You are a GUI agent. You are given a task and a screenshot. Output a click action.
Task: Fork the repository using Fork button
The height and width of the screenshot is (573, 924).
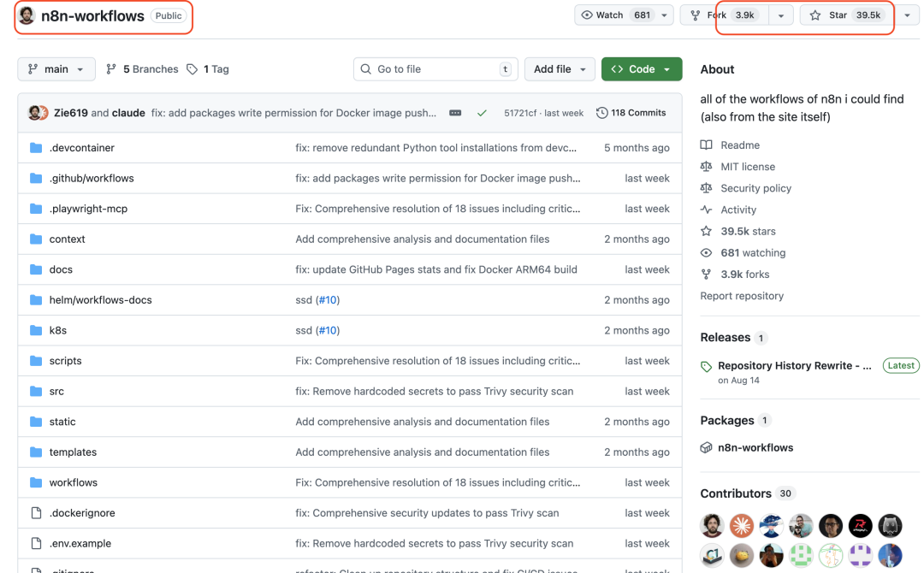pos(725,15)
